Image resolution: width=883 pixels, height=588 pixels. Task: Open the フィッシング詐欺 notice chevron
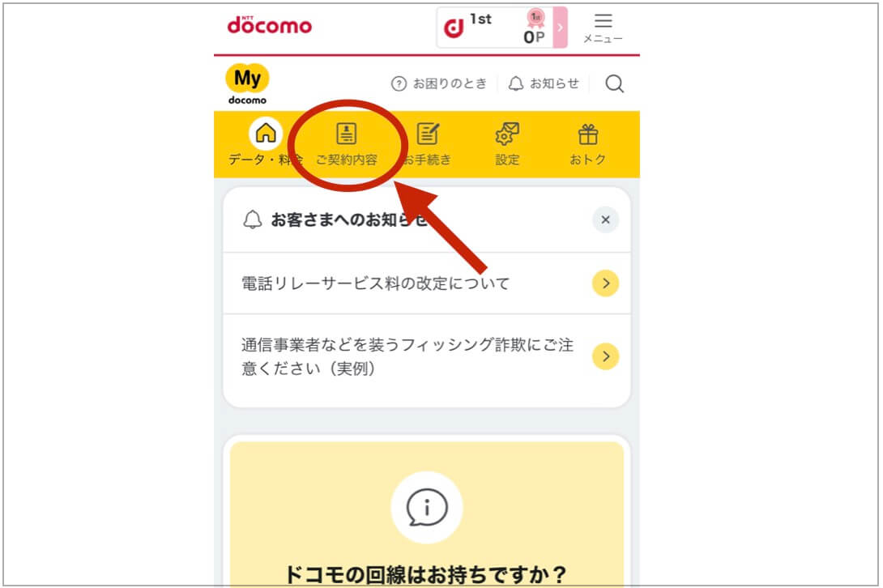click(x=605, y=356)
